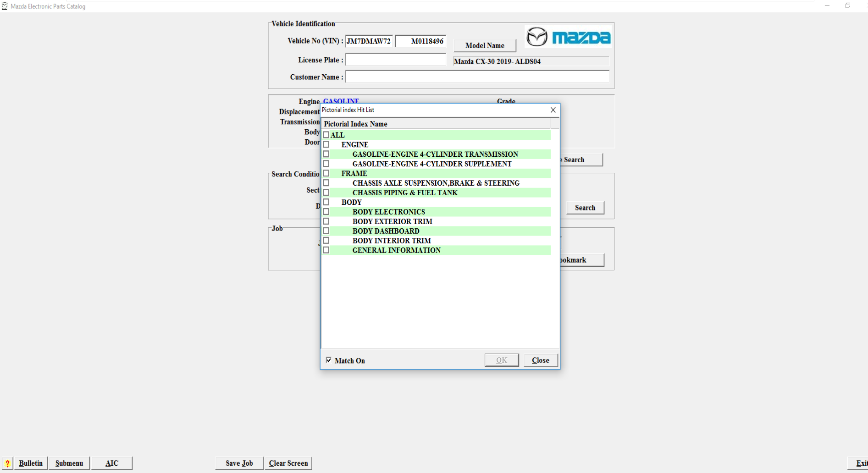Click the Customer Name input field
This screenshot has height=473, width=868.
click(x=477, y=77)
